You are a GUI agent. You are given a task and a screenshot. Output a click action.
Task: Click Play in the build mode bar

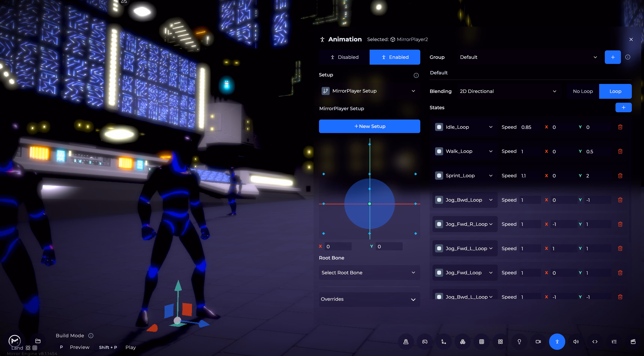131,348
